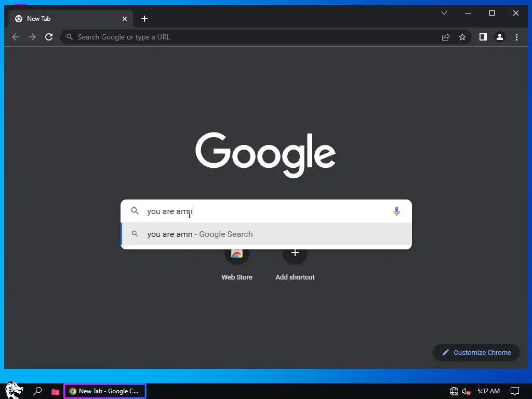Maximize the Chrome window
The image size is (532, 399).
pos(491,13)
